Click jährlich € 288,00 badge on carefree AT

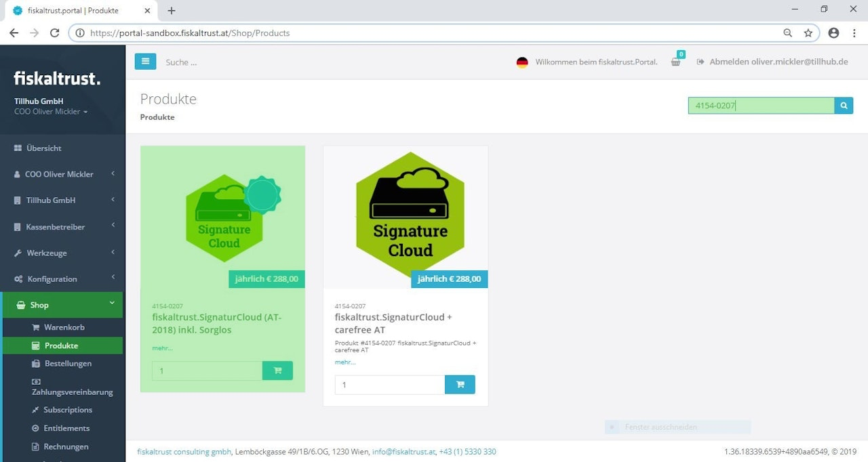click(x=449, y=279)
